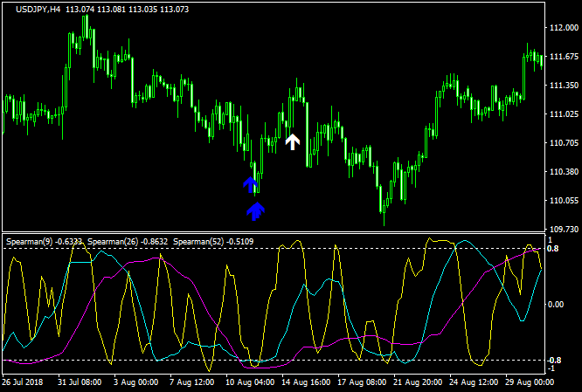Click the 113.081 high price value
Viewport: 582px width, 392px height.
[111, 10]
